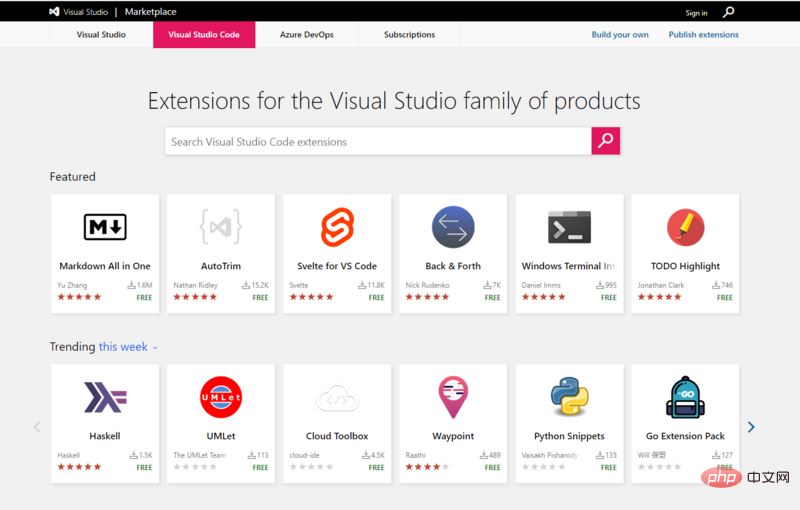Click the star rating on Markdown All in One
800x510 pixels.
[x=79, y=297]
